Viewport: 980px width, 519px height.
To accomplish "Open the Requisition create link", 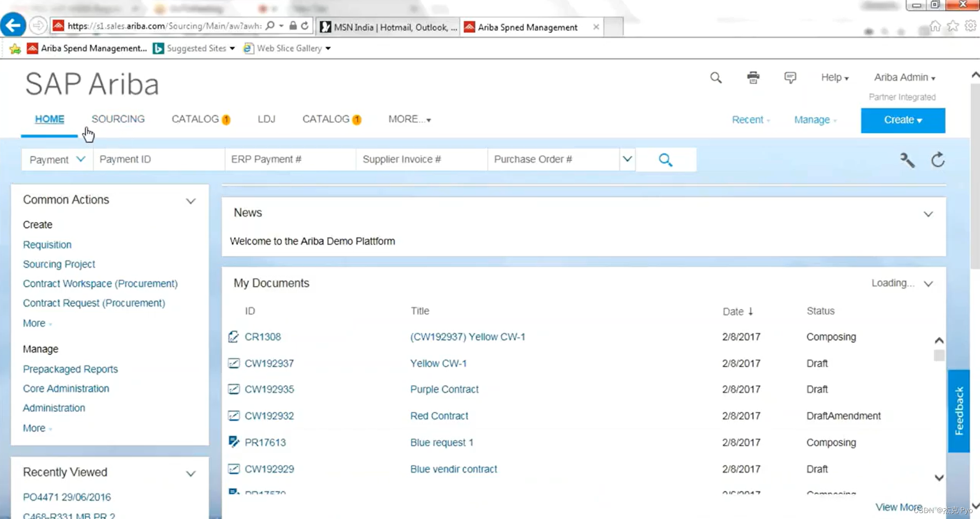I will [47, 245].
